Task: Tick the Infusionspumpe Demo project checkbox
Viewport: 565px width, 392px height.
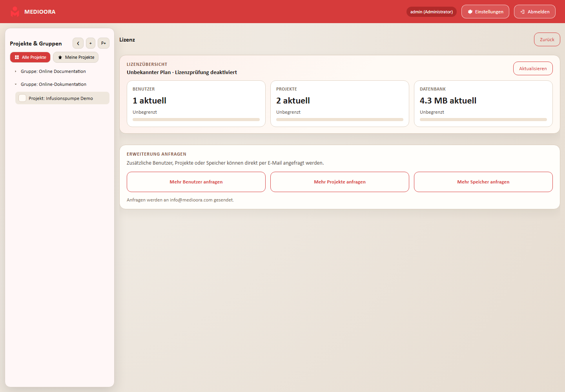Action: pos(22,98)
